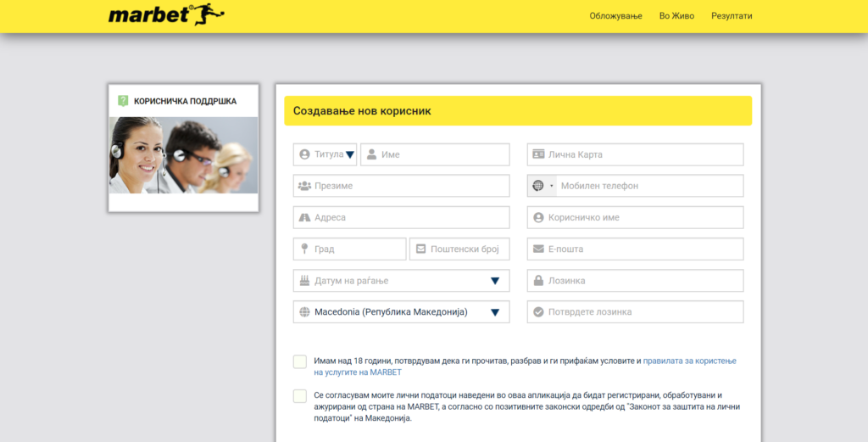Check the over 18 years terms checkbox
Screen dimensions: 868x442
[300, 361]
